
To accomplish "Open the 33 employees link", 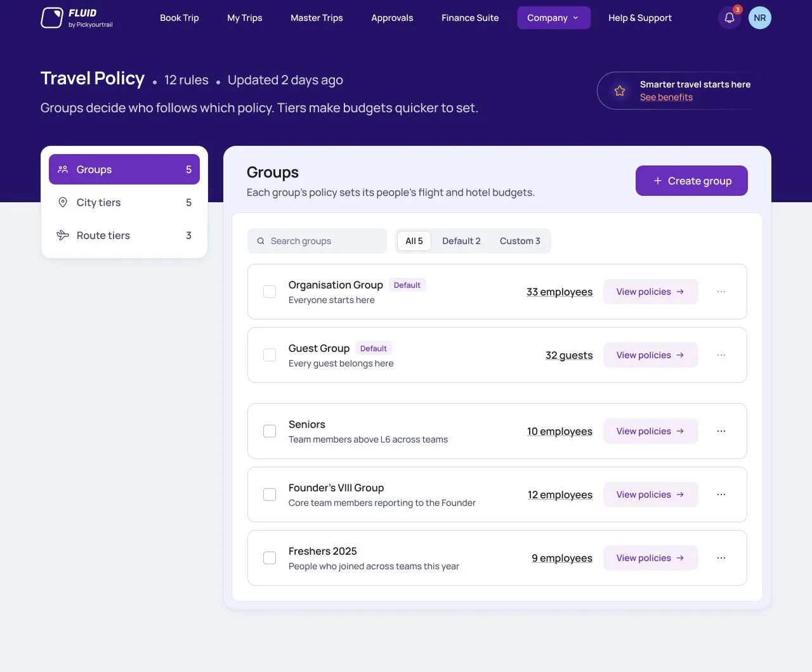I will coord(560,292).
